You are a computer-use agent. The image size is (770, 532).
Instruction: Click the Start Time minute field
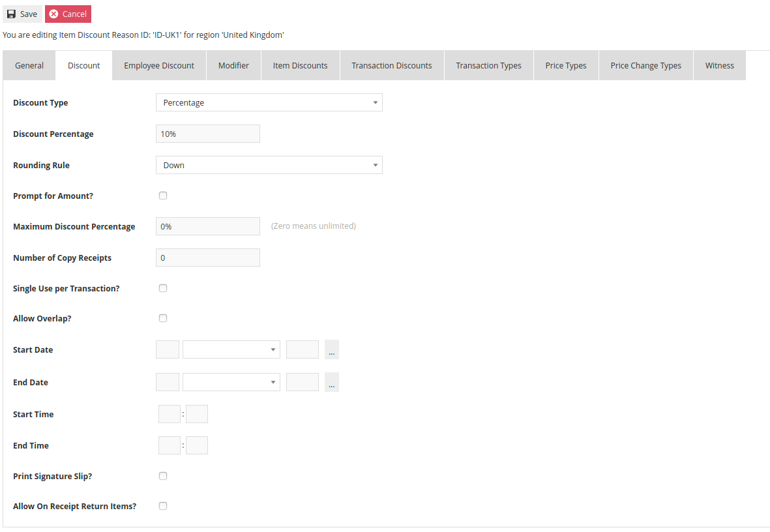tap(197, 414)
